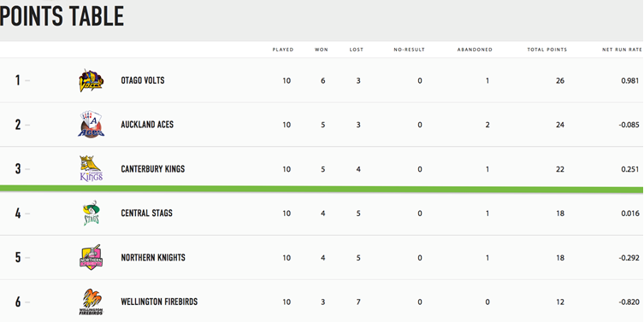Click the Abandoned column header
Screen dimensions: 644x322
pyautogui.click(x=475, y=50)
